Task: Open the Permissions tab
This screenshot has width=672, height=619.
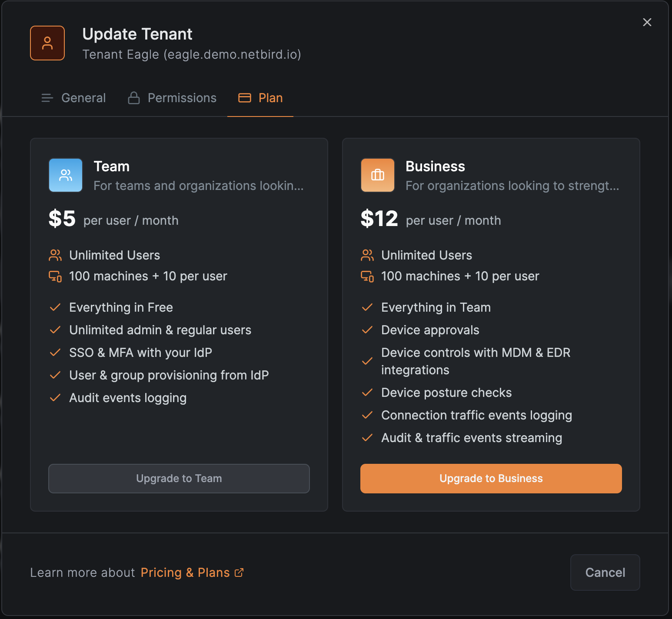Action: coord(182,98)
